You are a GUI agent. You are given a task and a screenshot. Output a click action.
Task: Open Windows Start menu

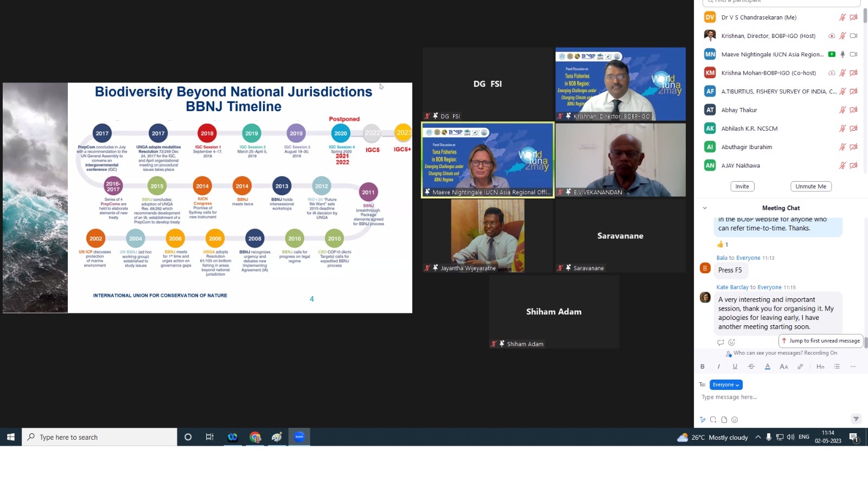point(10,437)
